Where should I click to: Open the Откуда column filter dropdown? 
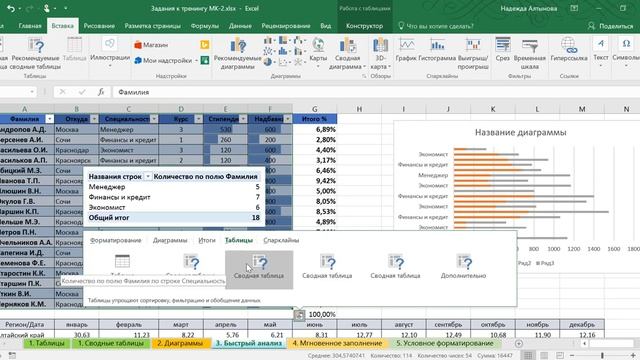[x=94, y=119]
